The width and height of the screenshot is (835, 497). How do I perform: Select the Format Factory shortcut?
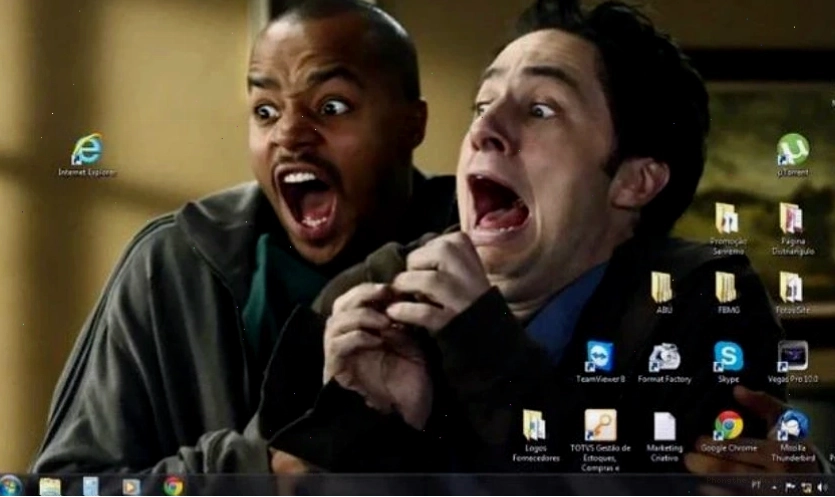pyautogui.click(x=664, y=362)
